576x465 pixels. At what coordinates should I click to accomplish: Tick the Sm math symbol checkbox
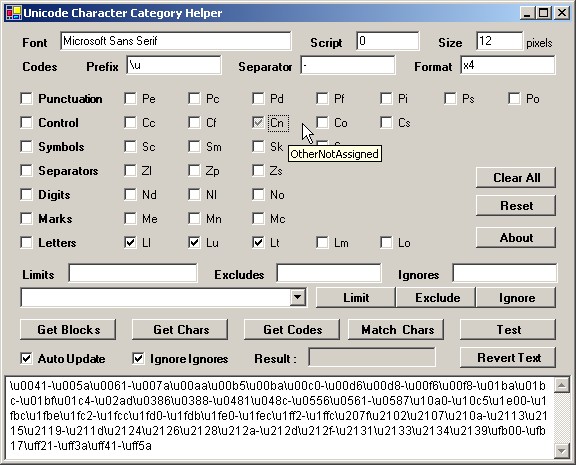click(x=194, y=147)
